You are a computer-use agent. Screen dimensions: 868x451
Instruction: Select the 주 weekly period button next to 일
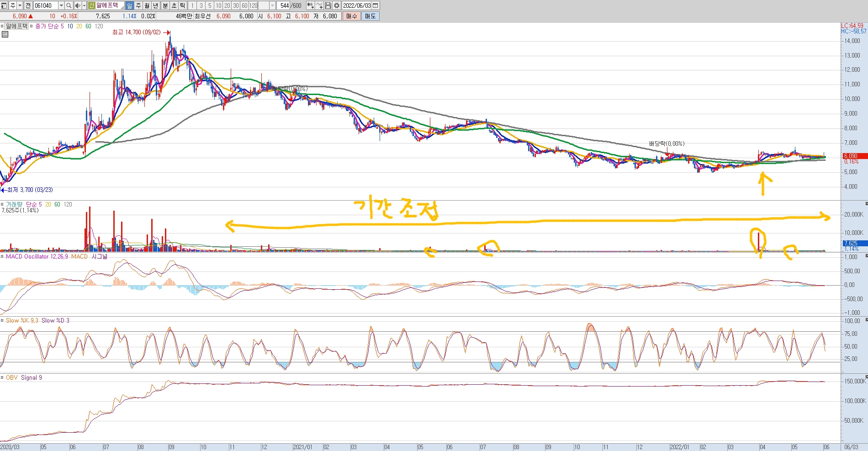[x=138, y=5]
